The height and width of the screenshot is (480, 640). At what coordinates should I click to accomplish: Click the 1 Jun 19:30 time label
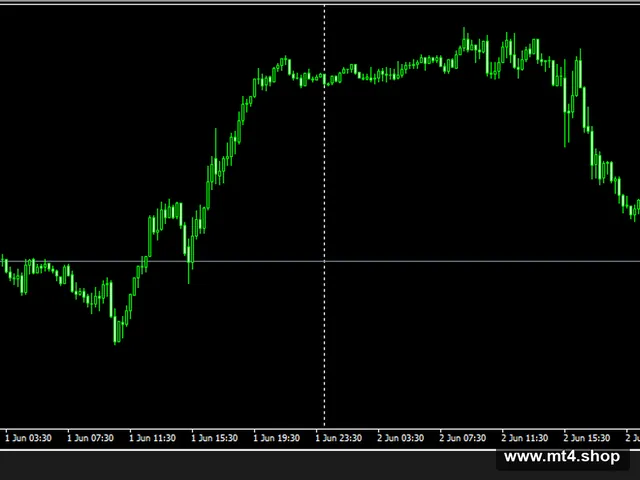point(277,438)
